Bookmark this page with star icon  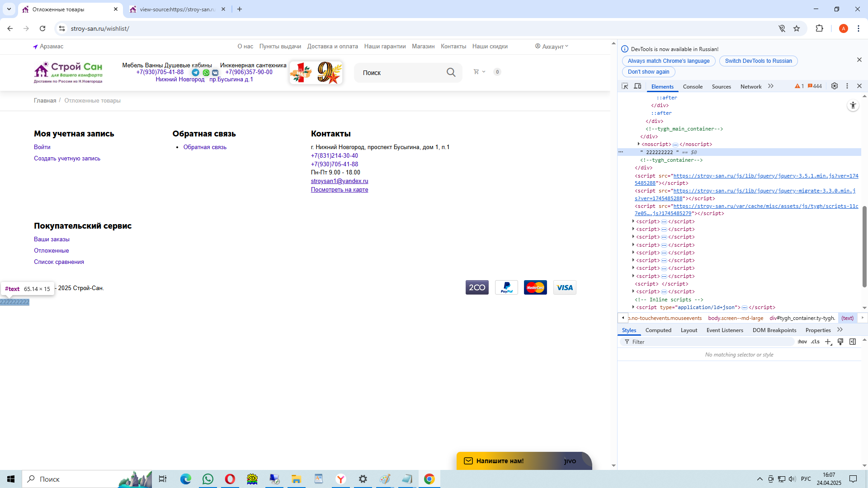tap(797, 28)
